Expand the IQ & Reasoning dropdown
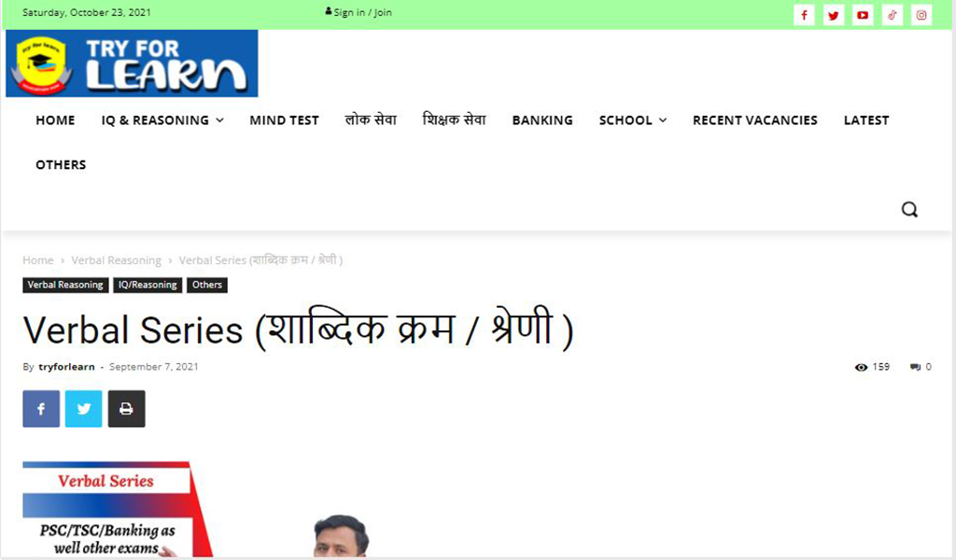The image size is (956, 560). (x=162, y=120)
